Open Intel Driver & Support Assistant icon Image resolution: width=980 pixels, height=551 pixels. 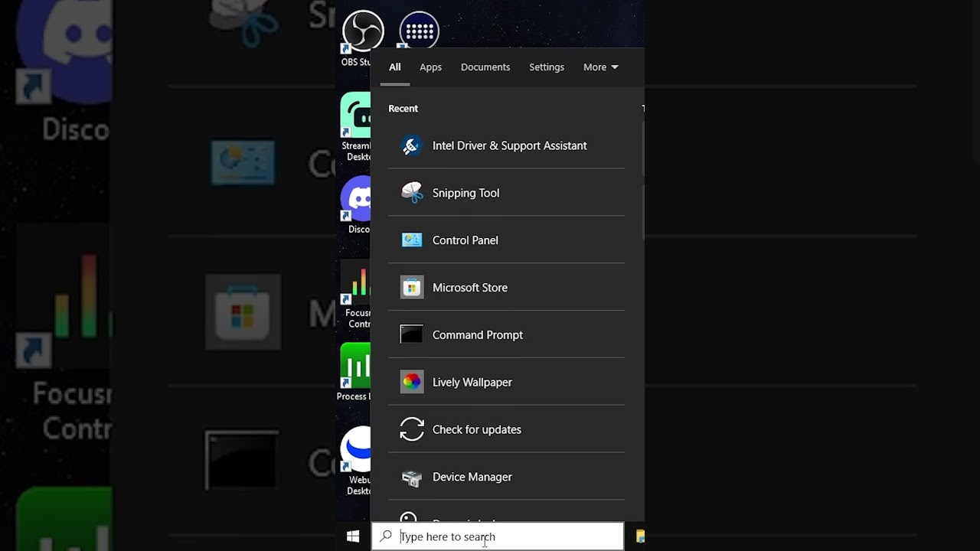point(411,145)
